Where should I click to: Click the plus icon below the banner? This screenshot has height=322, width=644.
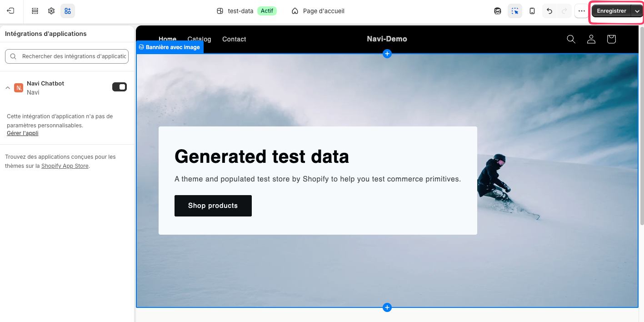pyautogui.click(x=387, y=307)
